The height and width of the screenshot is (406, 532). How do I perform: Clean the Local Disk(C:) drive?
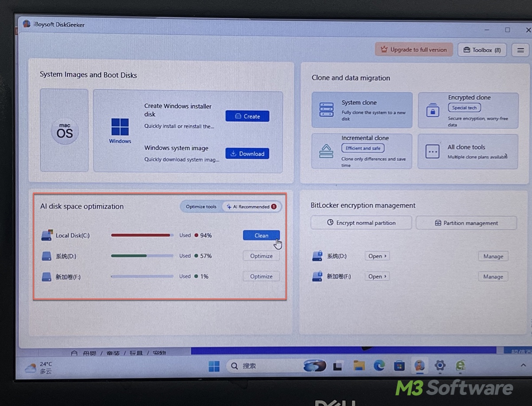pyautogui.click(x=262, y=235)
